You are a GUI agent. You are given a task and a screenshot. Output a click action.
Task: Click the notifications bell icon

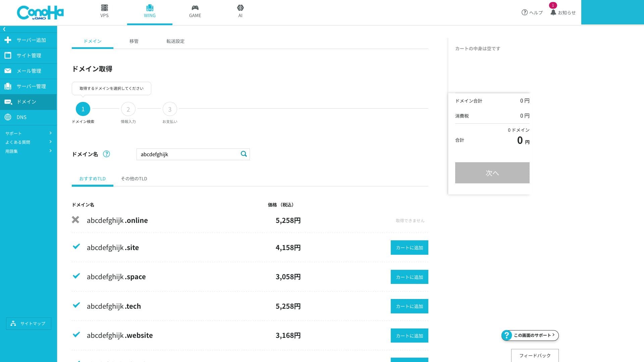pyautogui.click(x=553, y=12)
